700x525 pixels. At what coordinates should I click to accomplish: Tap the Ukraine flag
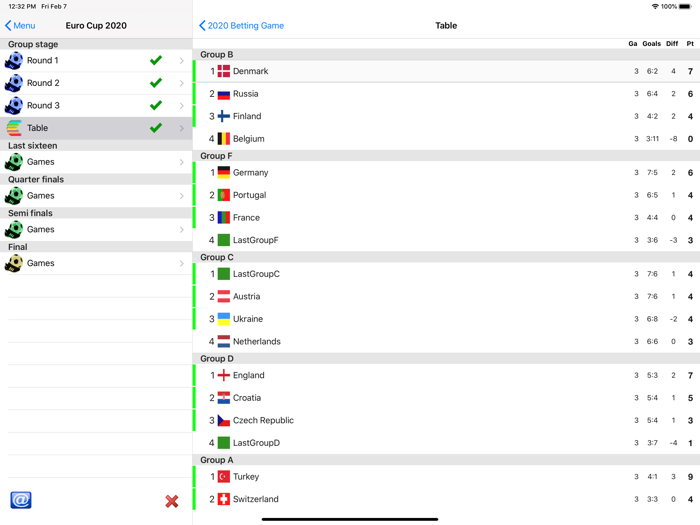pyautogui.click(x=224, y=319)
